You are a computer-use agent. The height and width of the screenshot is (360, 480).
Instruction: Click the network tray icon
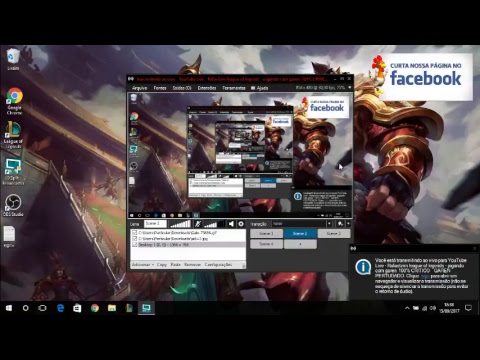pos(424,308)
